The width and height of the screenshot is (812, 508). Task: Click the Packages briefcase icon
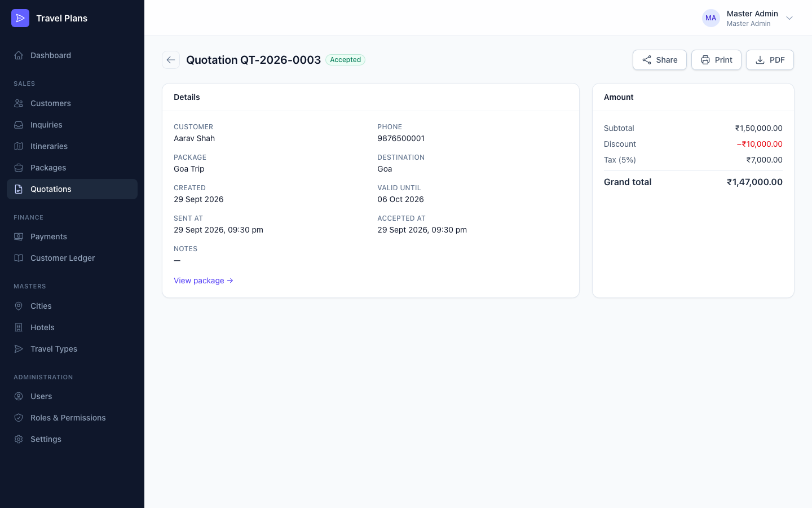click(19, 168)
